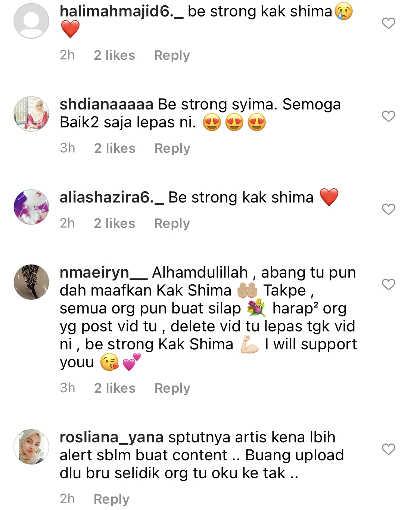Tap heart next to nmaeiryn__ comment

[388, 284]
